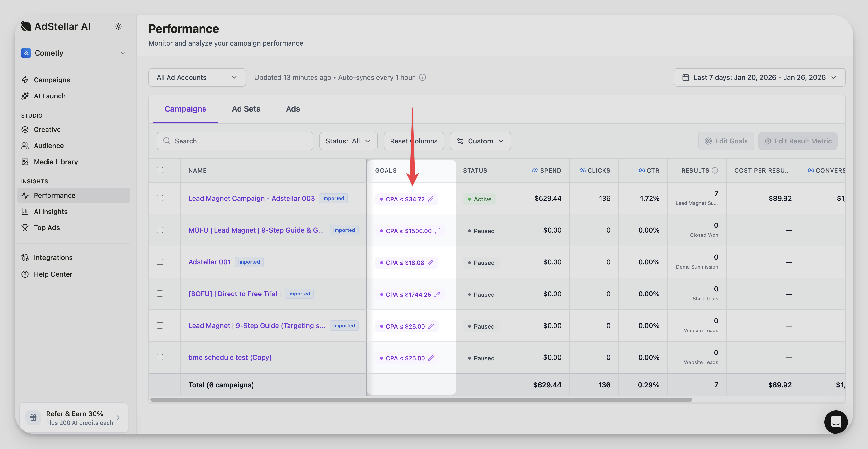Edit the CPA ≤ $1744.25 goal pencil icon
868x449 pixels.
(x=437, y=294)
